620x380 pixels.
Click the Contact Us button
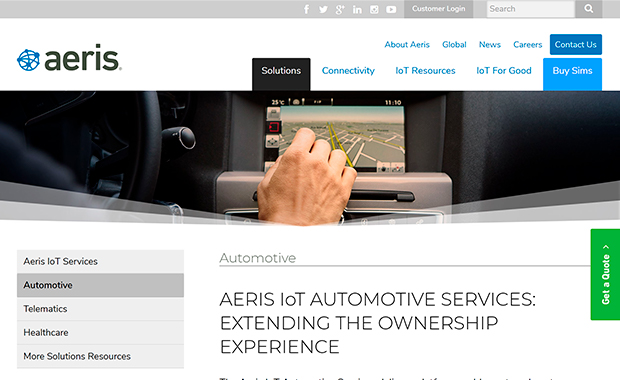(576, 44)
